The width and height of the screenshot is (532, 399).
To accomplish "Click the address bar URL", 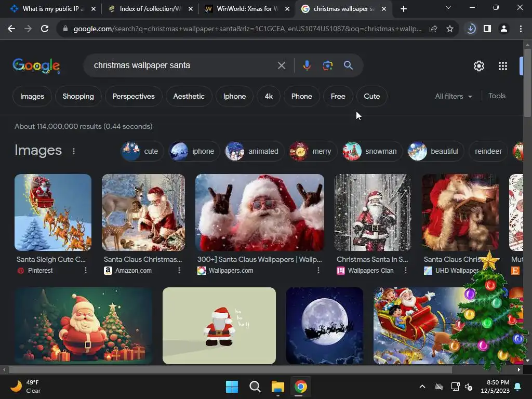I will 248,29.
